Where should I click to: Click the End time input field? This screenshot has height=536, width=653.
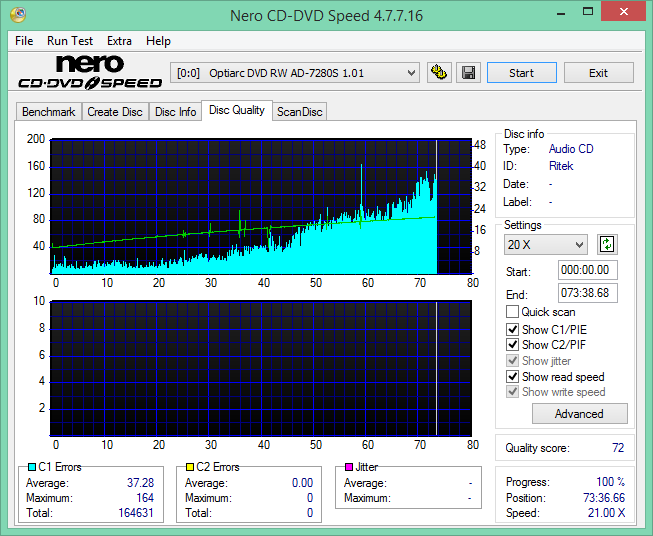click(587, 293)
